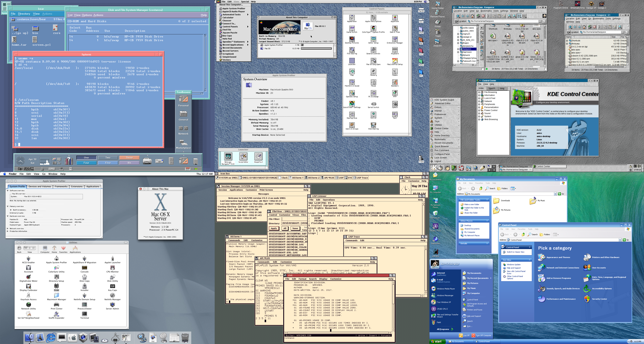Open the Marketplace toolbox icon
The height and width of the screenshot is (344, 644).
183,143
